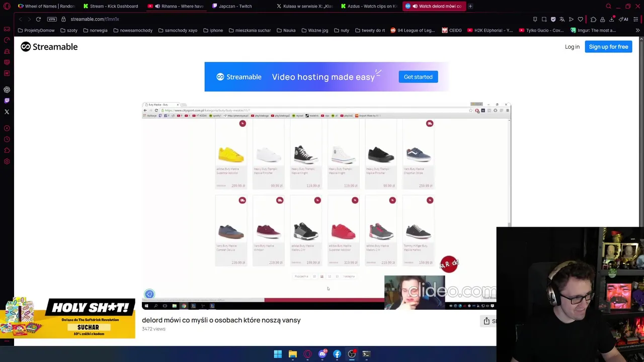Image resolution: width=644 pixels, height=362 pixels.
Task: Click the pinboard pin icon in toolbar
Action: point(535,19)
